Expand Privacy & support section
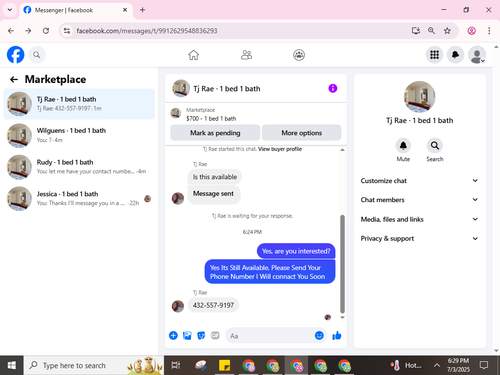This screenshot has width=500, height=375. pos(419,238)
